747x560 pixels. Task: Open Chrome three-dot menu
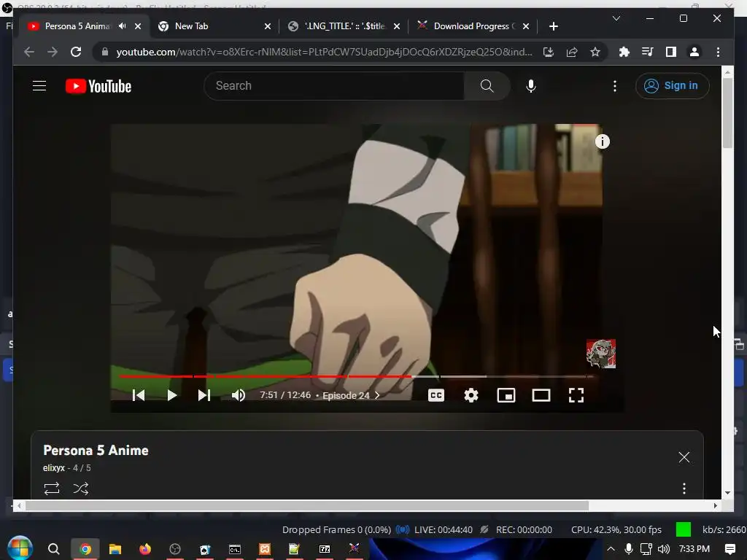click(718, 52)
